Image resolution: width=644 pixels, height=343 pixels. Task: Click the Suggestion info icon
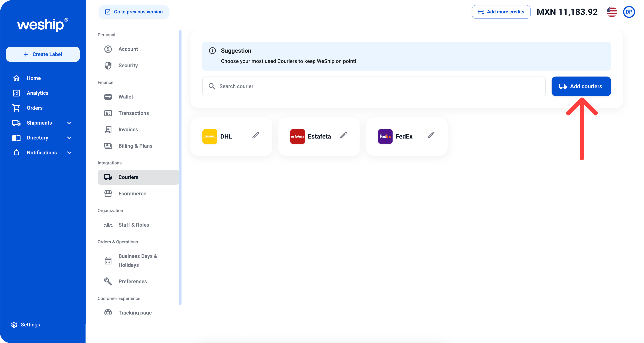(212, 51)
